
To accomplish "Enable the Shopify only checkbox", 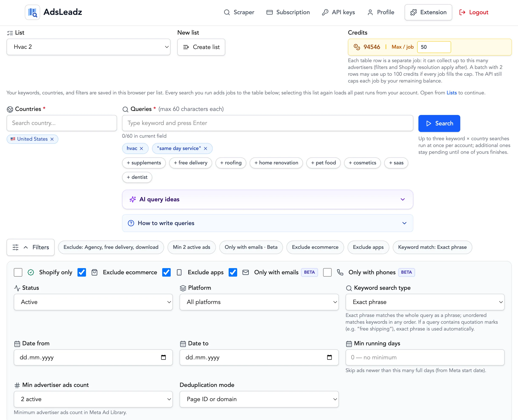I will point(18,272).
